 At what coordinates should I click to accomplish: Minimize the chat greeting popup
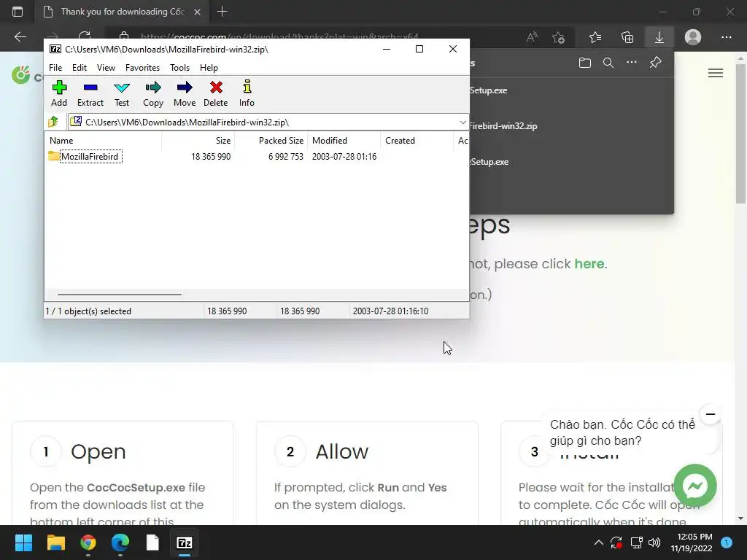[710, 414]
